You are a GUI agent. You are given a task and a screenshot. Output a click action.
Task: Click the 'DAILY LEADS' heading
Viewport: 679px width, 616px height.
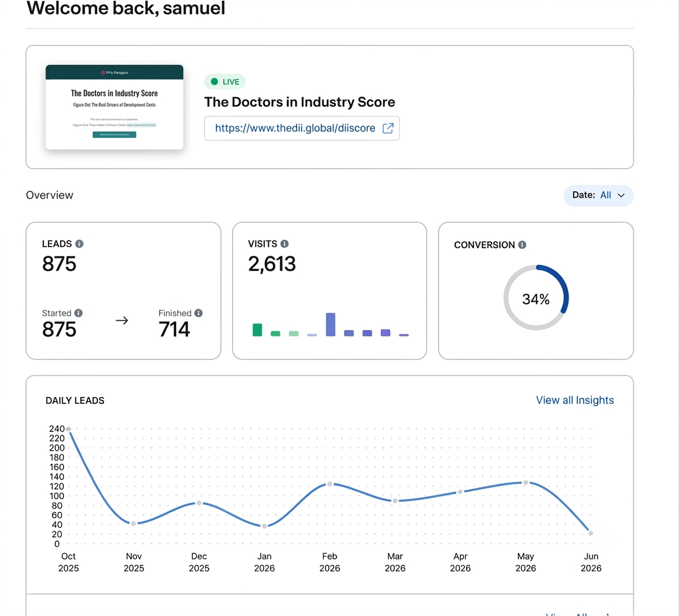(x=75, y=401)
